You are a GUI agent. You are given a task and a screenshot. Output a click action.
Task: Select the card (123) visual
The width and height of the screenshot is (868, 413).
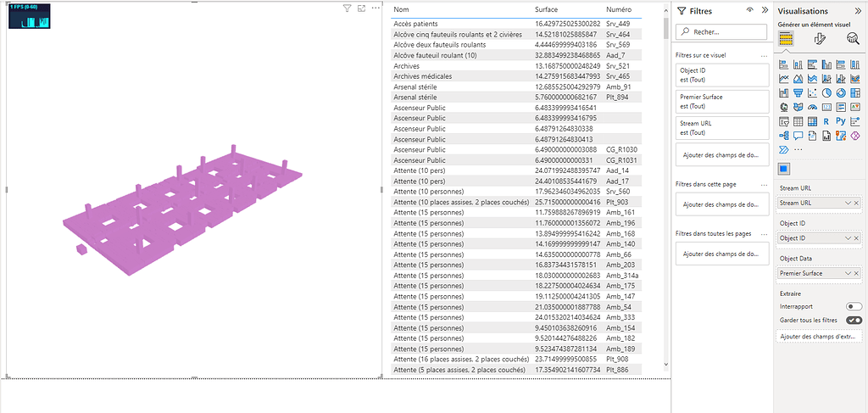[x=826, y=107]
